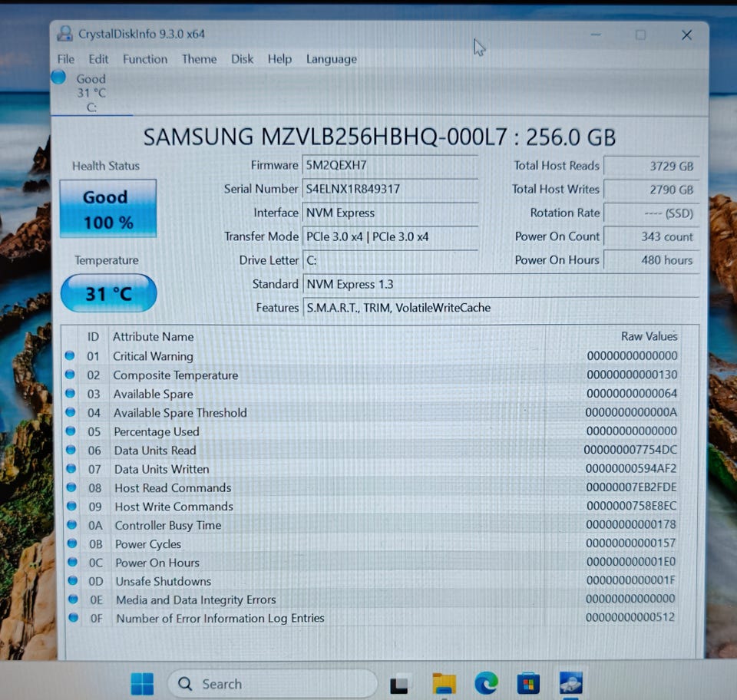This screenshot has width=737, height=700.
Task: Open the Function menu
Action: click(145, 59)
